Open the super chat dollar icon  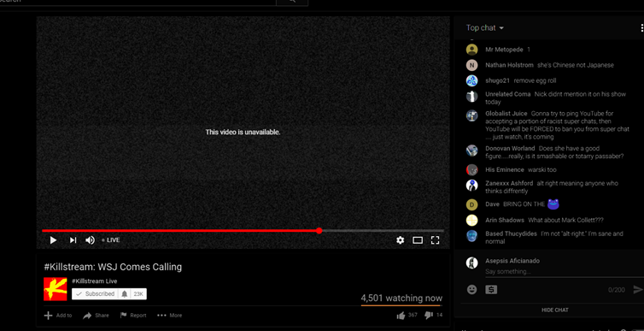(x=491, y=290)
